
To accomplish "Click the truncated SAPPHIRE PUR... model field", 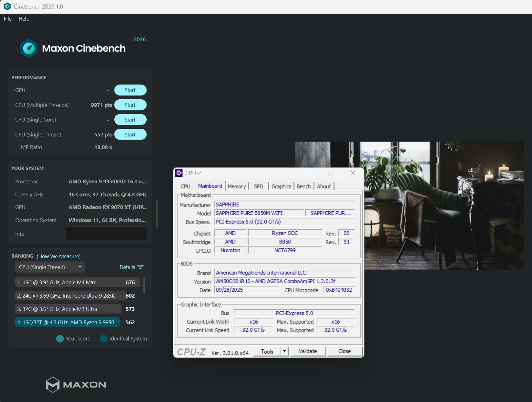I will (330, 213).
